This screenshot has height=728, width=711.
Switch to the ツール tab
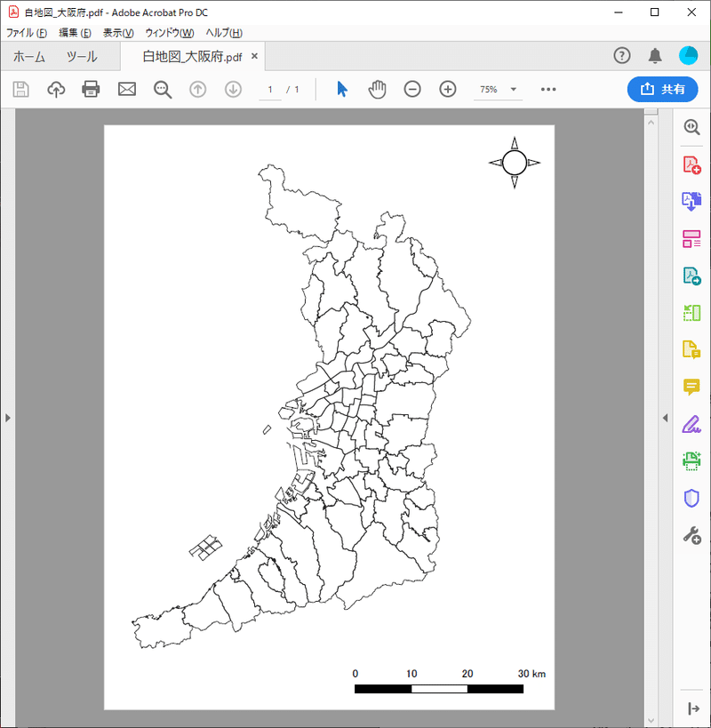pyautogui.click(x=82, y=57)
